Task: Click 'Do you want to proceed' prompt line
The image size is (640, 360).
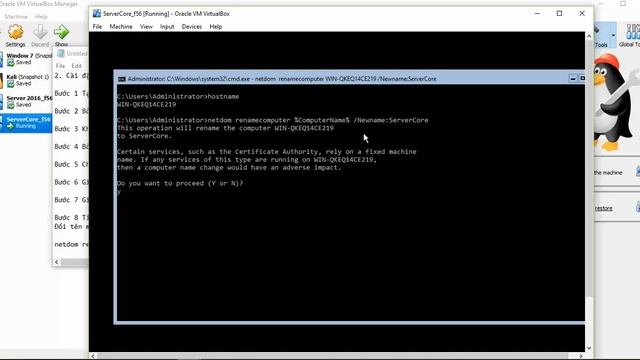Action: 180,183
